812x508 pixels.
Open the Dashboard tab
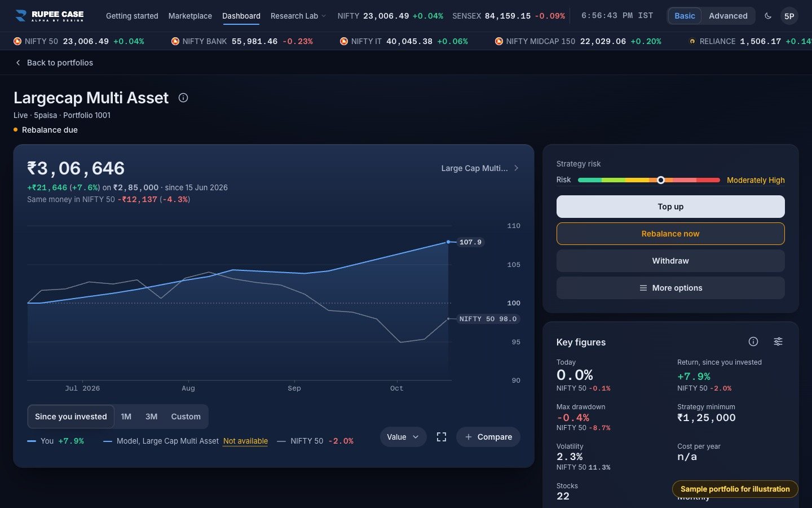click(x=241, y=16)
